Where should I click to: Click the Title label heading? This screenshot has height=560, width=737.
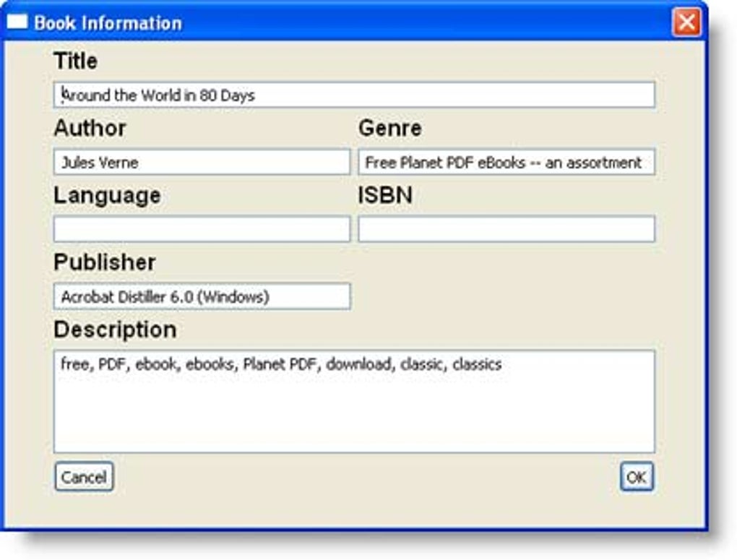click(75, 61)
